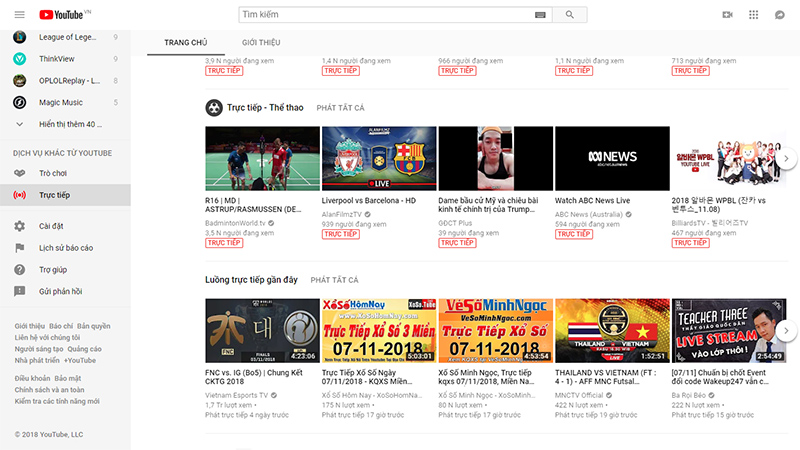Open the badminton R16 MD thumbnail
The height and width of the screenshot is (450, 800).
[x=262, y=159]
